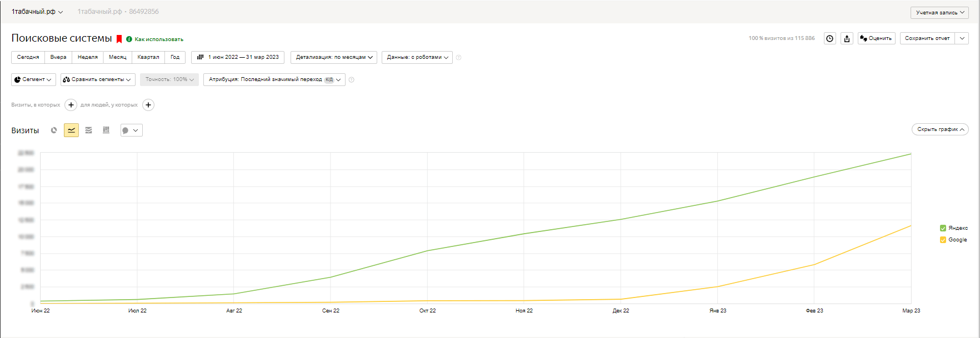Open the 'Сегмент' dropdown
This screenshot has width=980, height=338.
point(33,79)
